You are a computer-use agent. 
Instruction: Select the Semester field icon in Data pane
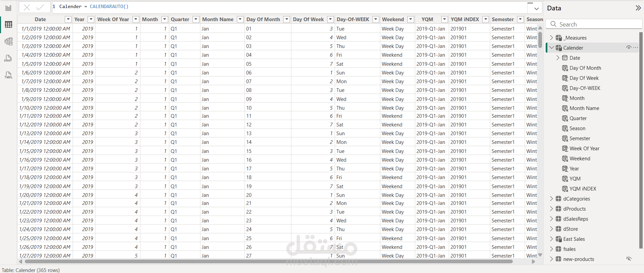(565, 139)
